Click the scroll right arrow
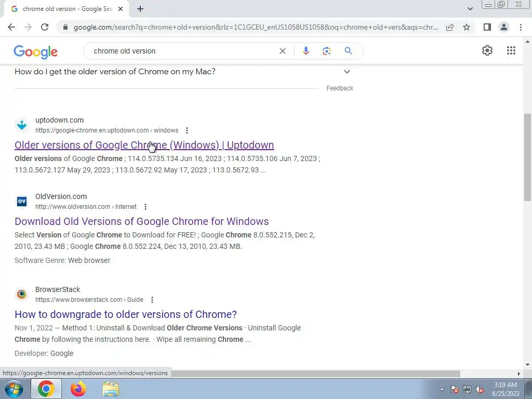This screenshot has width=532, height=399. (x=518, y=374)
